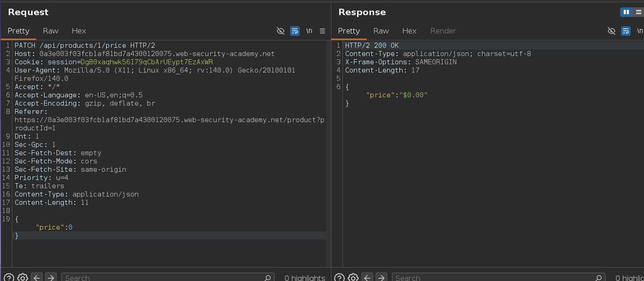Go to next match in Response search
The height and width of the screenshot is (281, 644).
381,278
